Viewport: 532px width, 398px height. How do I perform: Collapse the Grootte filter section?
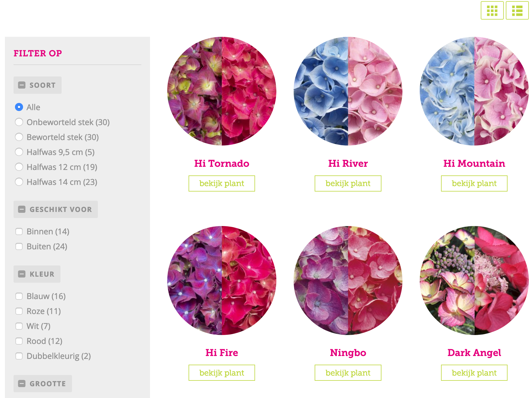pos(43,384)
